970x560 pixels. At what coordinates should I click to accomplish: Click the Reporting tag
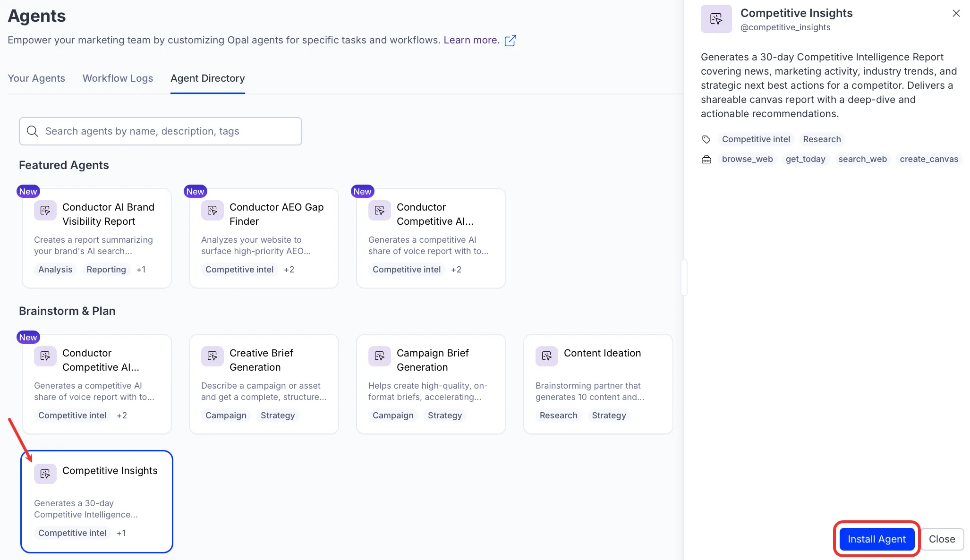[106, 270]
